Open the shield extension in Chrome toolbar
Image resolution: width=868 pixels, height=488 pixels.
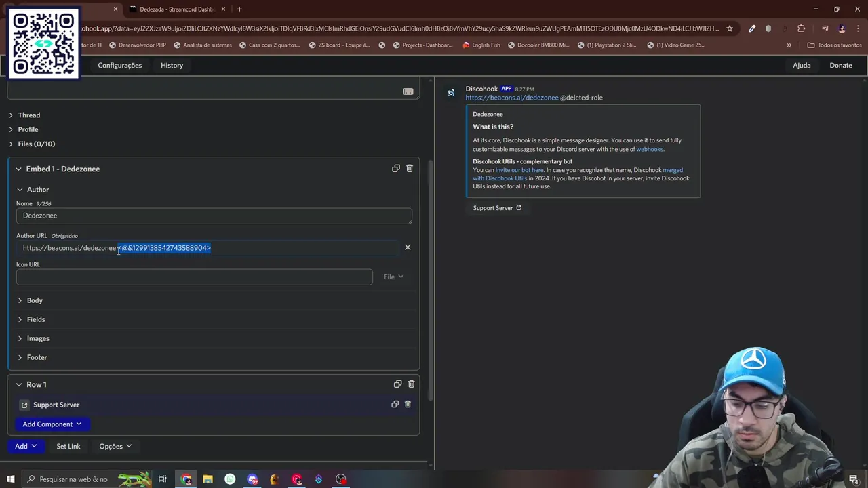click(x=768, y=28)
